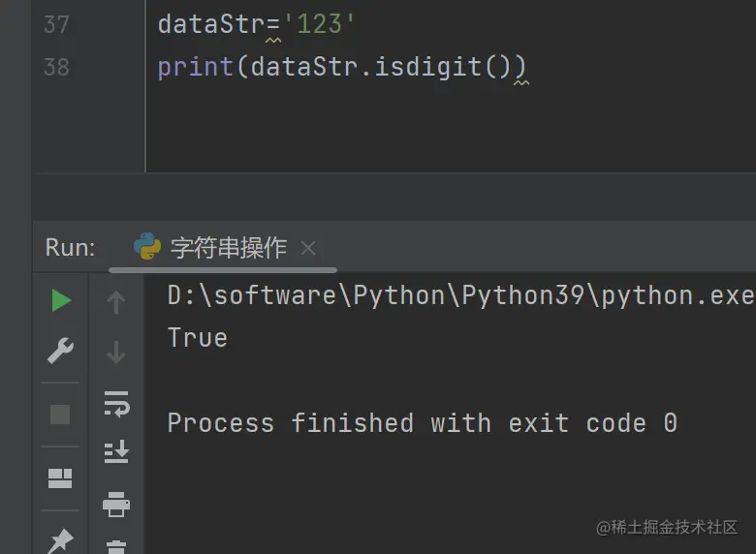Restore layout icon in Run panel
This screenshot has width=756, height=554.
pyautogui.click(x=60, y=478)
